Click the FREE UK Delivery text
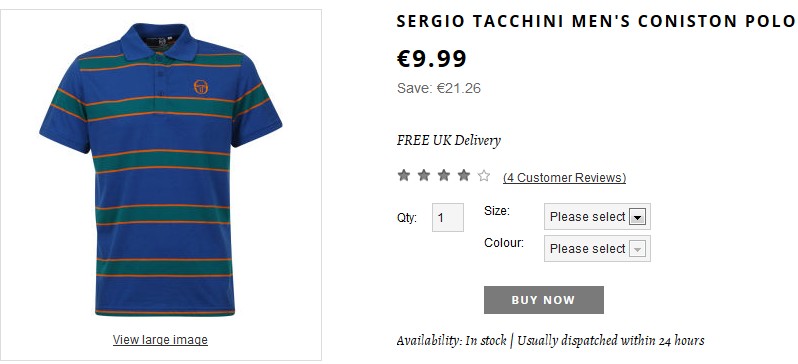The image size is (798, 364). (448, 141)
